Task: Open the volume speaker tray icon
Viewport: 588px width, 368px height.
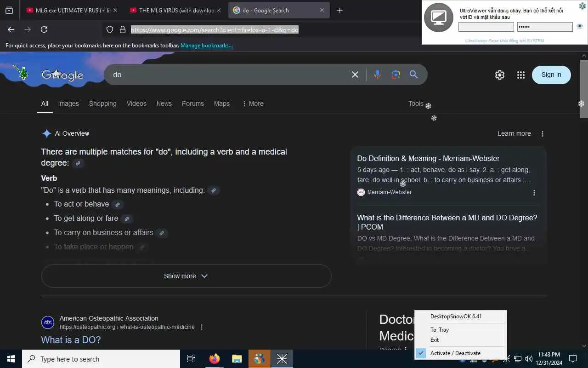Action: [528, 359]
